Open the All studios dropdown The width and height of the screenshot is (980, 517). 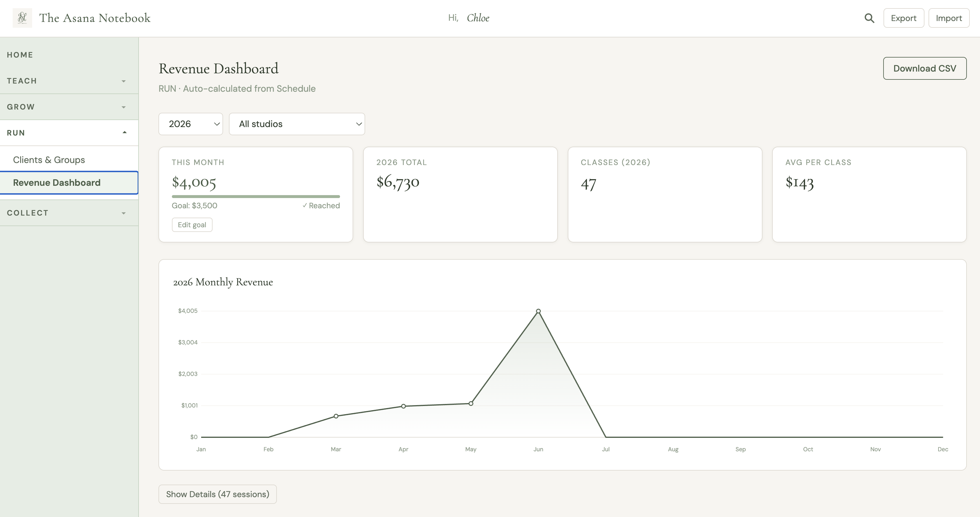click(297, 124)
